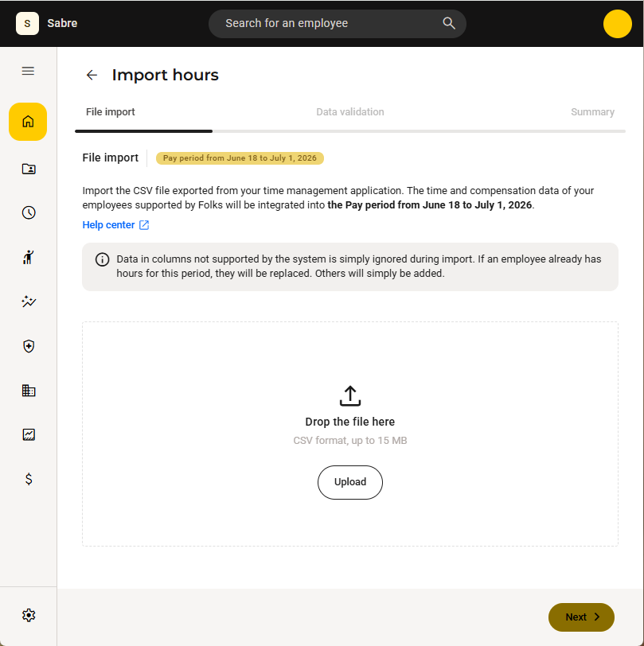Go to the Home icon in sidebar
The height and width of the screenshot is (646, 644).
tap(28, 122)
